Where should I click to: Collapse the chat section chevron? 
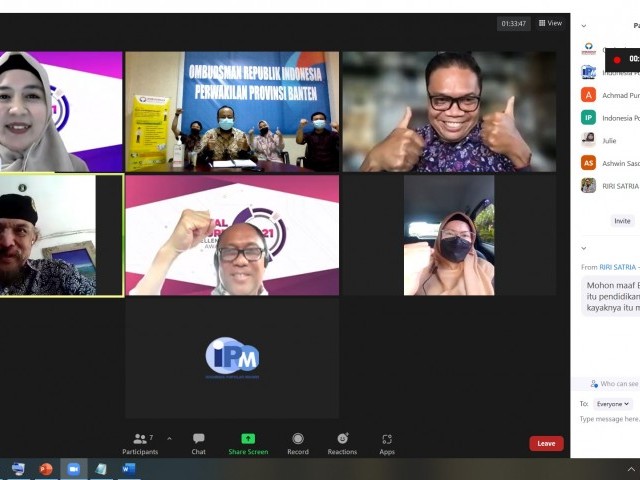click(x=584, y=248)
